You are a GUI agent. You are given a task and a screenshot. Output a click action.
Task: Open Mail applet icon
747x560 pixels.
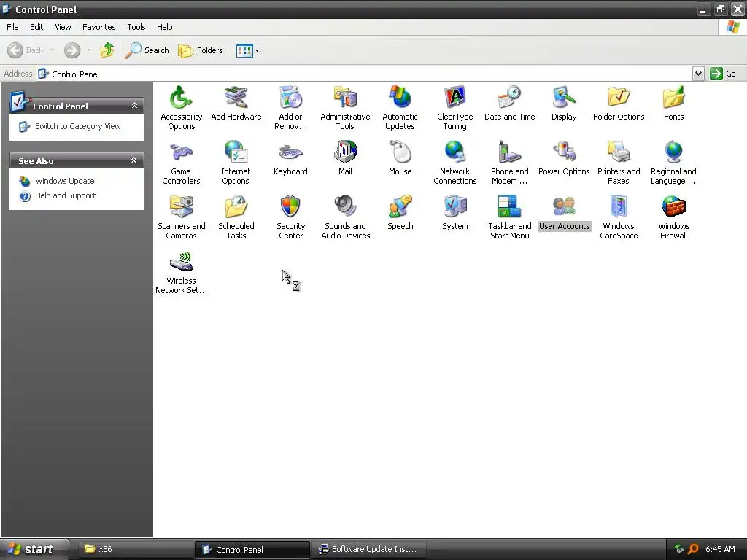[345, 152]
